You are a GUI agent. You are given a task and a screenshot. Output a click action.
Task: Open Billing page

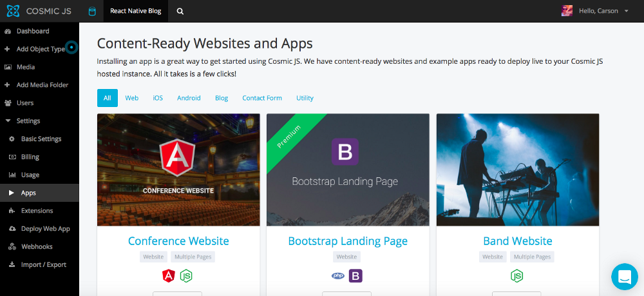[30, 157]
